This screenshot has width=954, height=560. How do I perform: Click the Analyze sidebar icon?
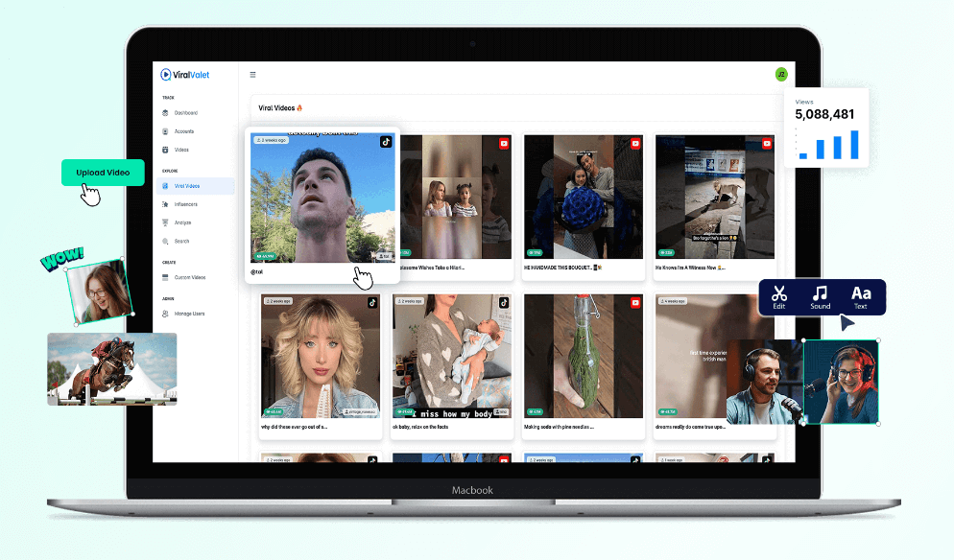[x=165, y=222]
